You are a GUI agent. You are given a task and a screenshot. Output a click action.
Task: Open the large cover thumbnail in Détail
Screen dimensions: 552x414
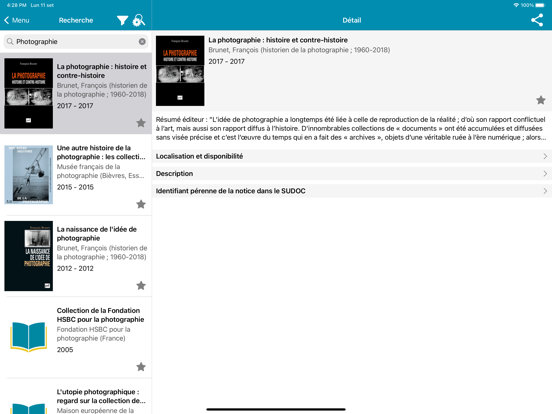click(180, 70)
